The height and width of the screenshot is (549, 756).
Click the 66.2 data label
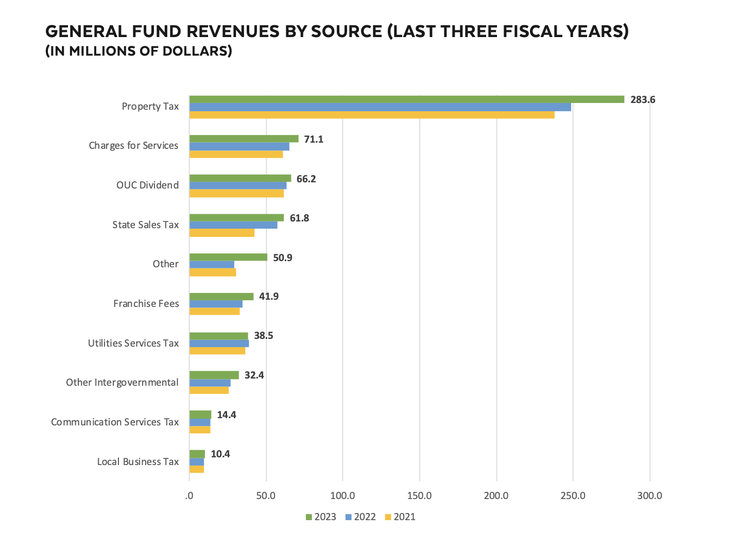[306, 179]
